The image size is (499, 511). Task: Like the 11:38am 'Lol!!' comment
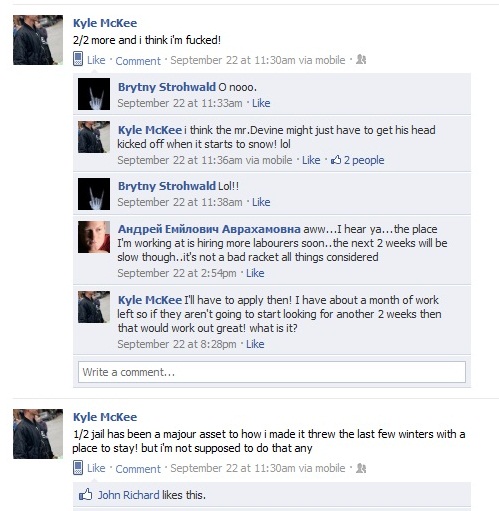point(261,202)
